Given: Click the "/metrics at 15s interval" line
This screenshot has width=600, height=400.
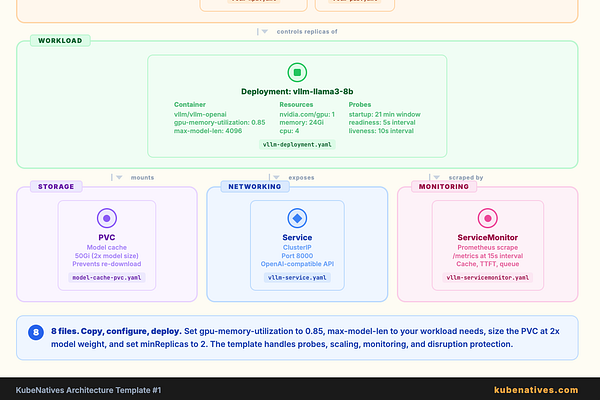Looking at the screenshot, I should [x=488, y=256].
